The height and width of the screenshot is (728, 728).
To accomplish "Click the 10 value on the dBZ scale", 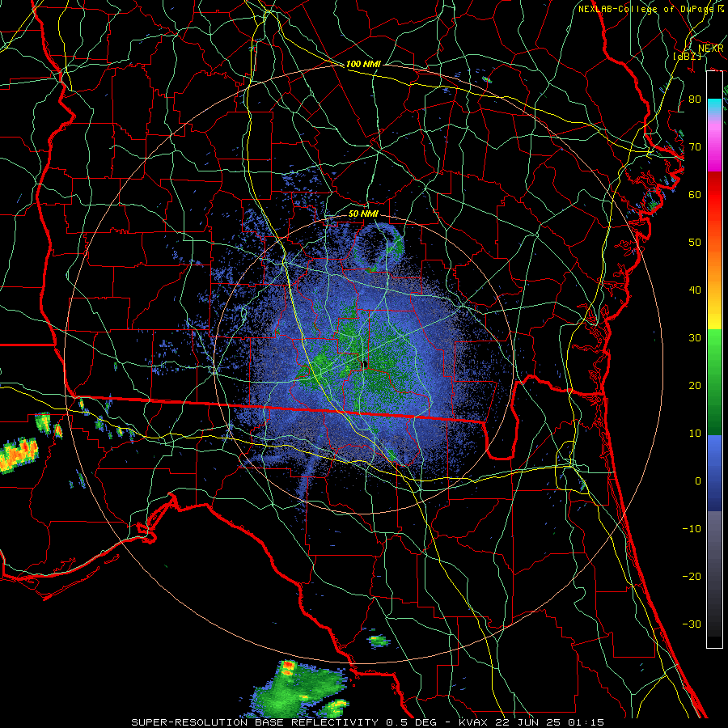I will click(695, 434).
